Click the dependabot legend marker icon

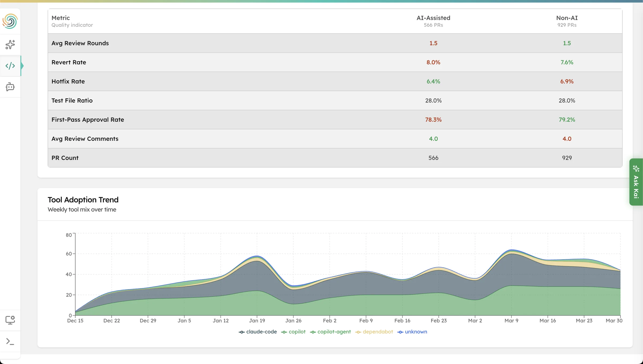358,332
